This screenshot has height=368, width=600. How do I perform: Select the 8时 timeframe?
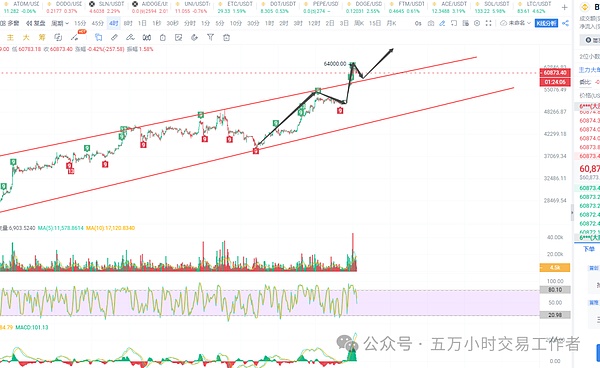click(x=128, y=23)
